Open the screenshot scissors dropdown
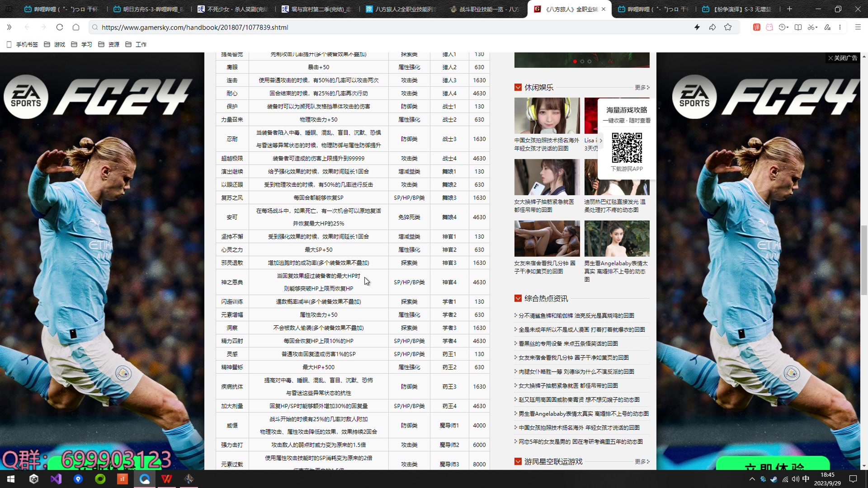Image resolution: width=868 pixels, height=488 pixels. (x=812, y=27)
